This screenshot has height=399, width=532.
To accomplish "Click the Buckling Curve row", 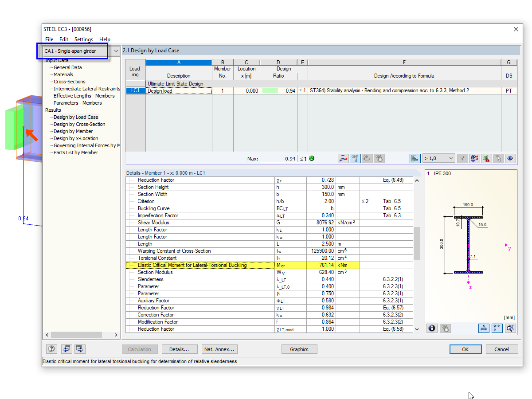I will point(269,208).
